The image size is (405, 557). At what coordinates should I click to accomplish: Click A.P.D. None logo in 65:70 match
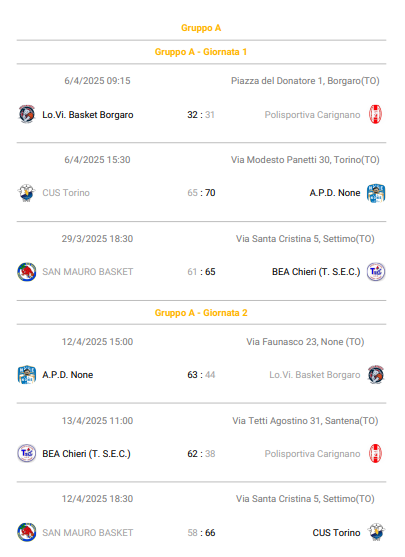(x=376, y=193)
